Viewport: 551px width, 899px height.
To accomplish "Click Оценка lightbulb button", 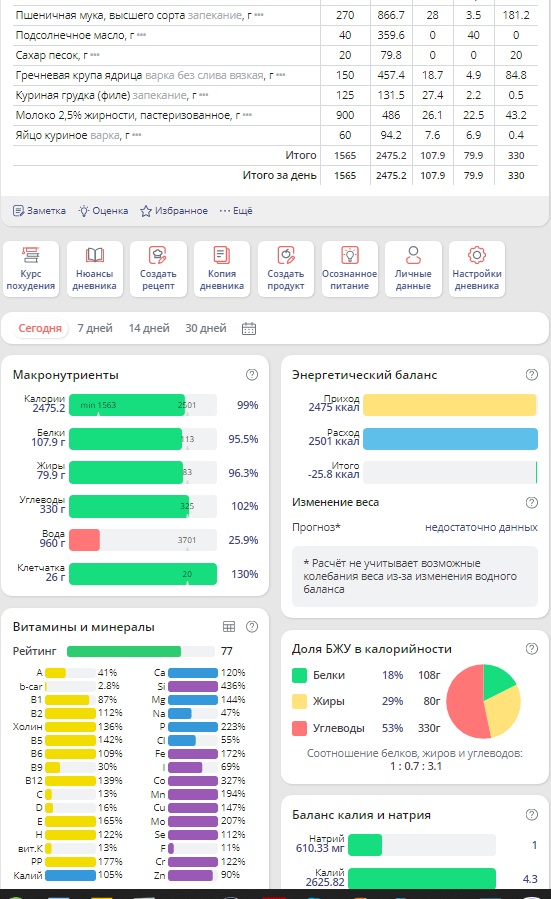I will (x=103, y=211).
